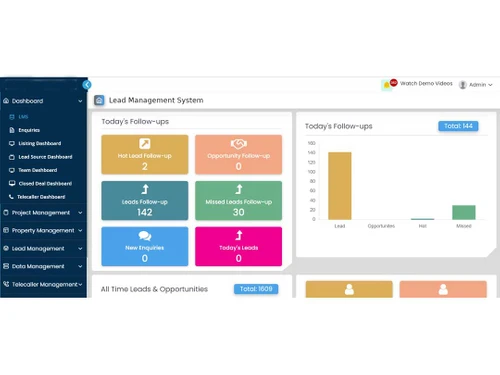Click the Team Dashboard monitor icon

(x=12, y=170)
